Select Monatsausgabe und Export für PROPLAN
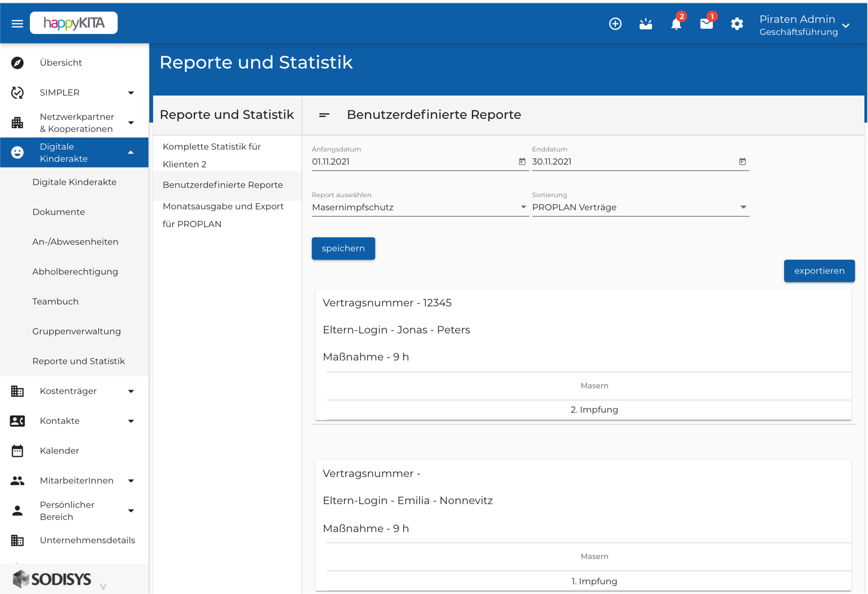 (x=227, y=215)
